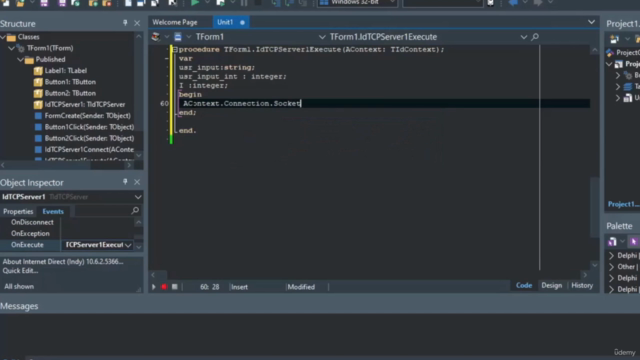Close the Structure panel
The width and height of the screenshot is (640, 360).
click(137, 23)
